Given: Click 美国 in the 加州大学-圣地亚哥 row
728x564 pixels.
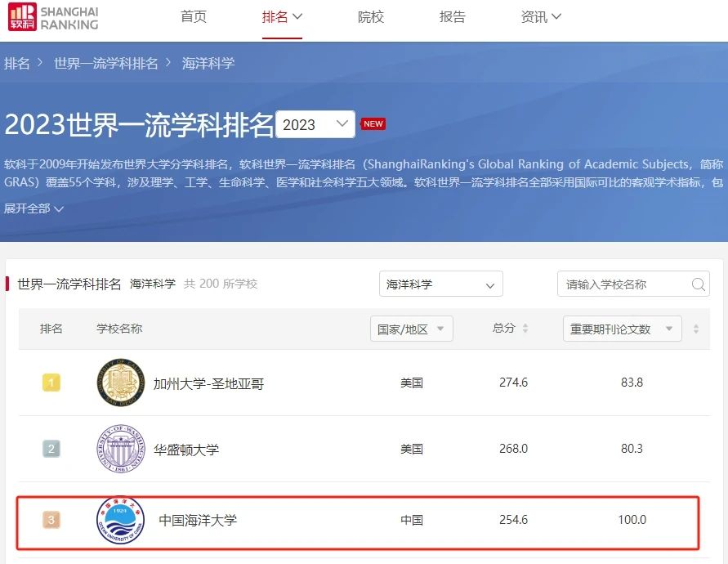Looking at the screenshot, I should pos(412,383).
